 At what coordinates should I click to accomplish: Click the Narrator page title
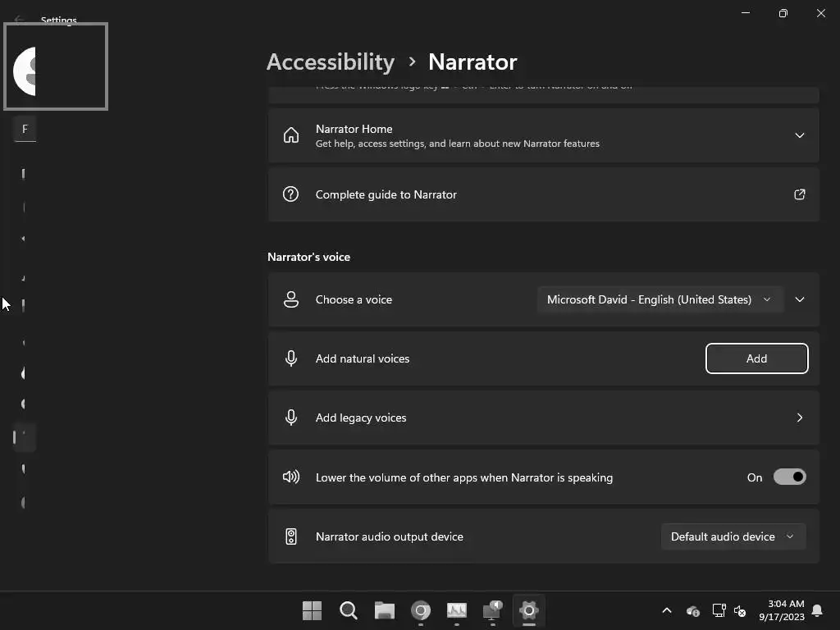472,62
